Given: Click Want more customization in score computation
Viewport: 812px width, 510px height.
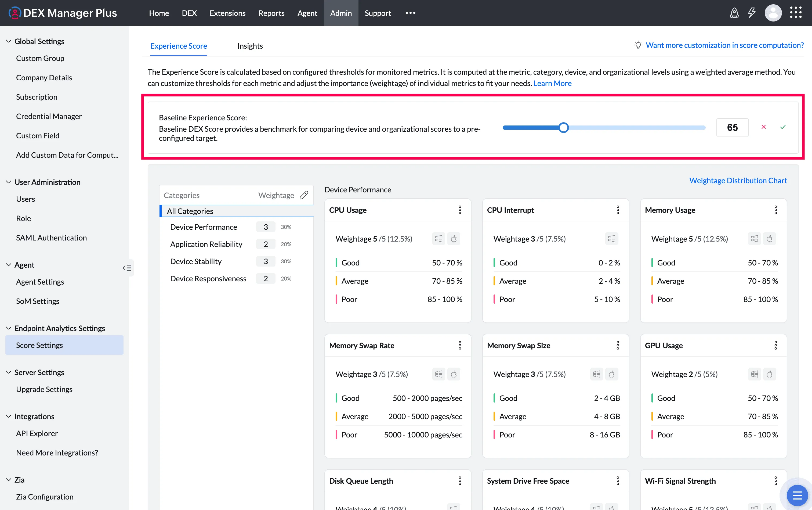Looking at the screenshot, I should tap(725, 45).
